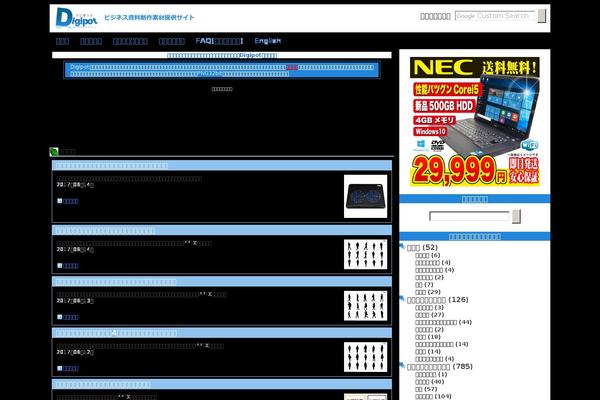Open the subcategory with (1) item
Image resolution: width=600 pixels, height=400 pixels.
[x=431, y=374]
